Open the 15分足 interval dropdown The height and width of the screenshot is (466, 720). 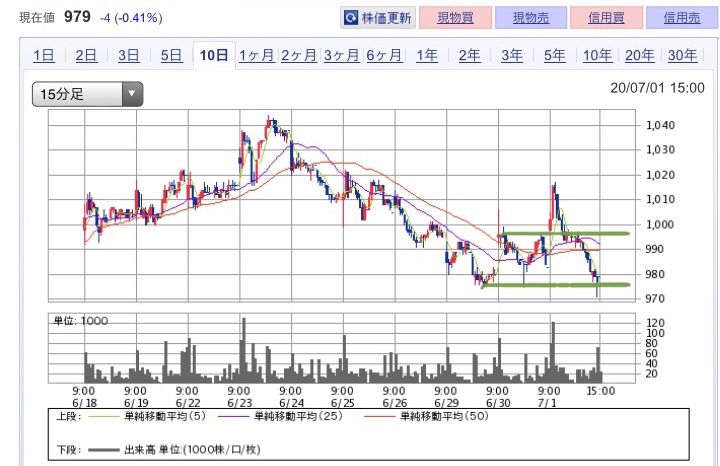point(87,94)
